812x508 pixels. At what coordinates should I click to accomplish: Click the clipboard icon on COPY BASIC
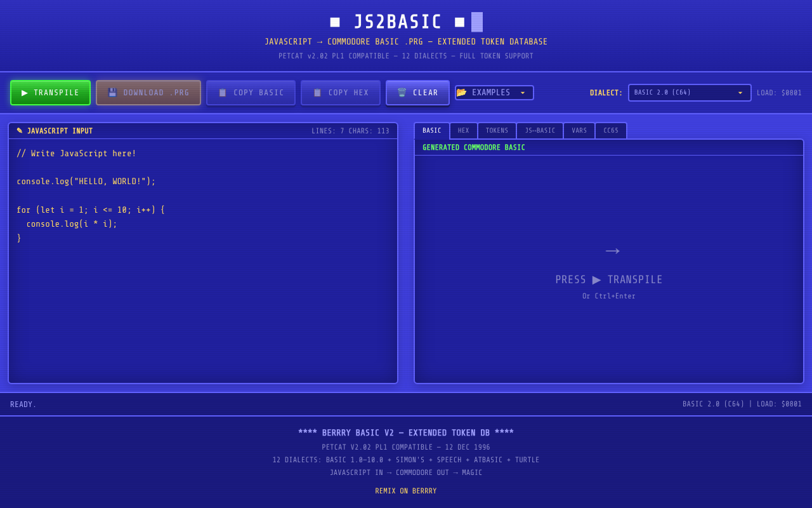[223, 92]
